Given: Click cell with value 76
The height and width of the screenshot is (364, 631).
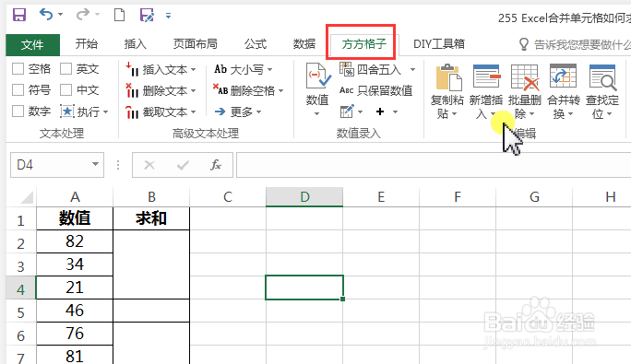Looking at the screenshot, I should coord(75,333).
